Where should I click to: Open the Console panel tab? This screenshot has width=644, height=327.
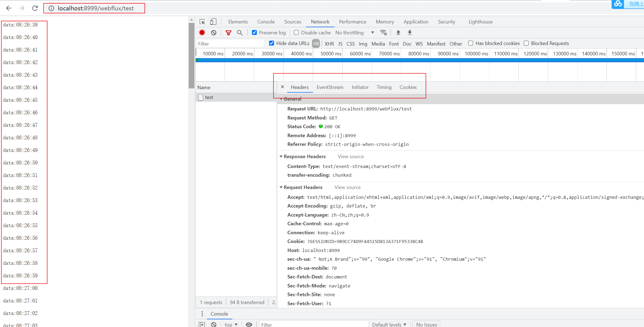(x=266, y=22)
